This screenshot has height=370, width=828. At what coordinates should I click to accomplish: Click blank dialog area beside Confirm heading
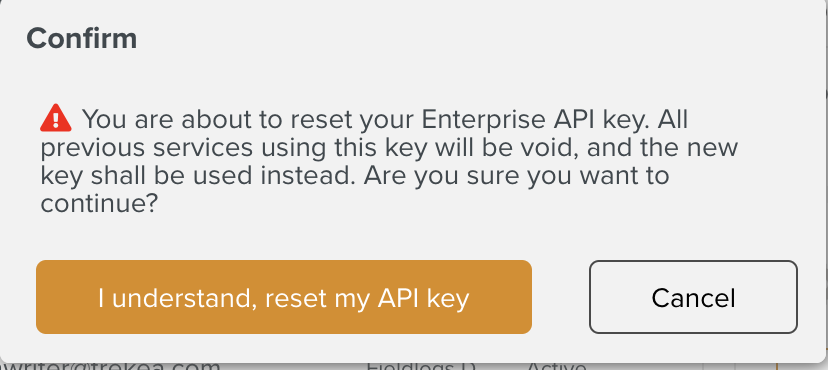coord(475,39)
